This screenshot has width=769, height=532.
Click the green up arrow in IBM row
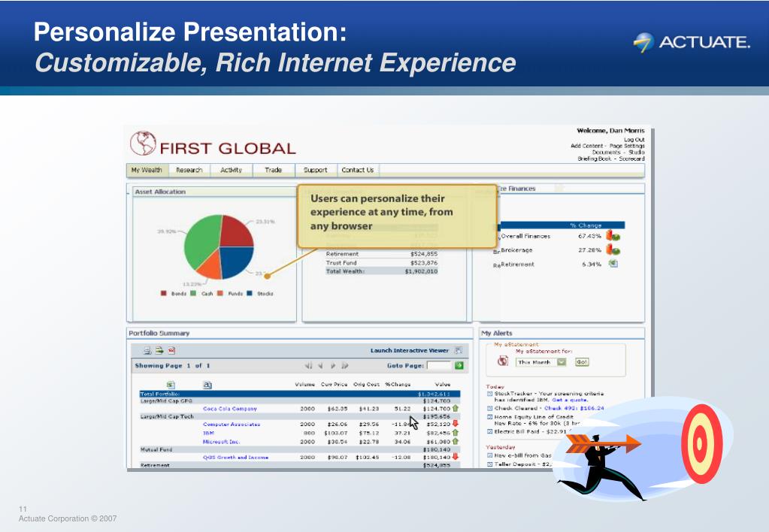click(455, 433)
